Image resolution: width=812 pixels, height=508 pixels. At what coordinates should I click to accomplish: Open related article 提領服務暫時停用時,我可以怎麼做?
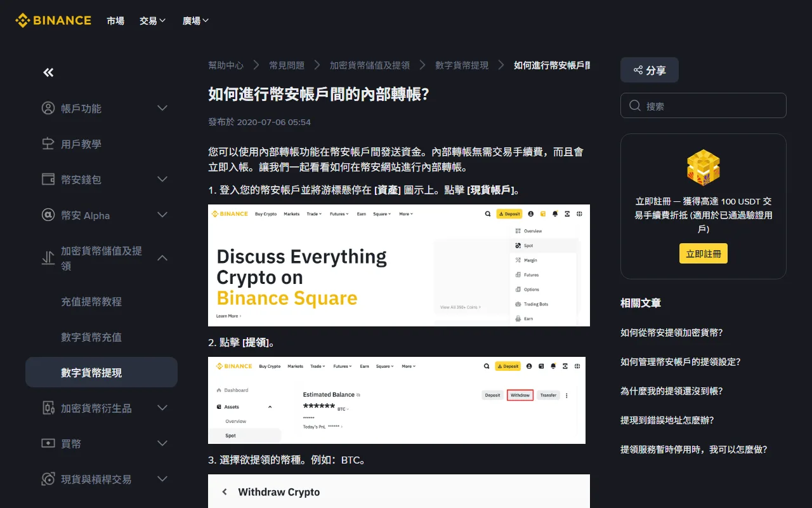point(694,449)
